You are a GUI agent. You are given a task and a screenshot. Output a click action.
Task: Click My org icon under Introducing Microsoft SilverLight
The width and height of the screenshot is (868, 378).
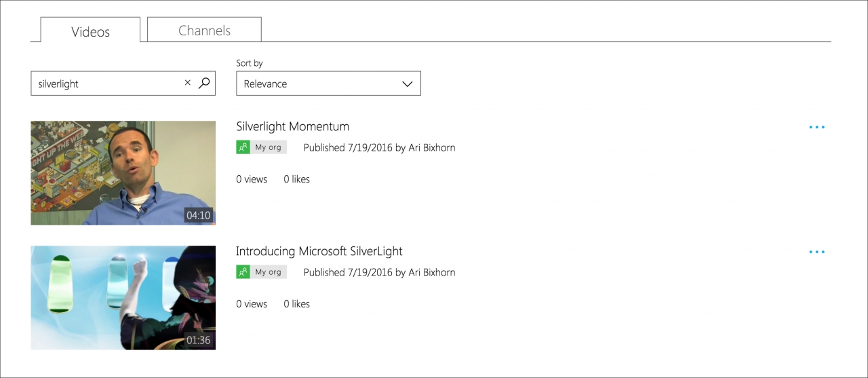click(243, 272)
